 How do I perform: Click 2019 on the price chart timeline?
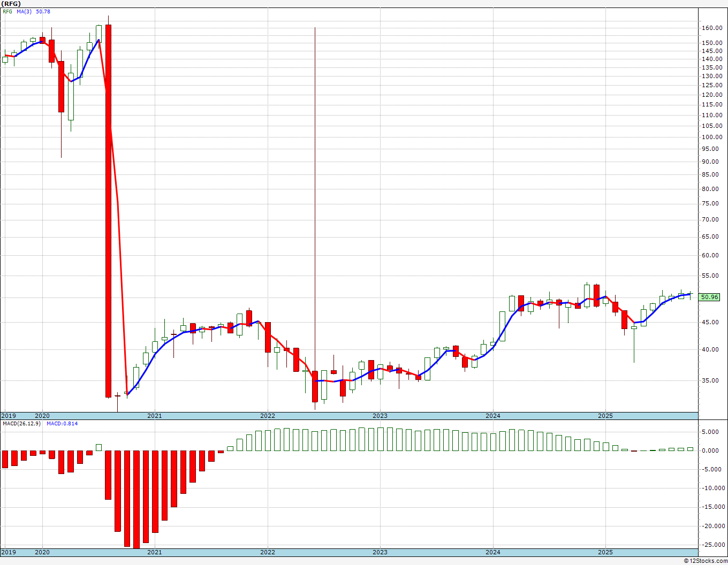[8, 416]
